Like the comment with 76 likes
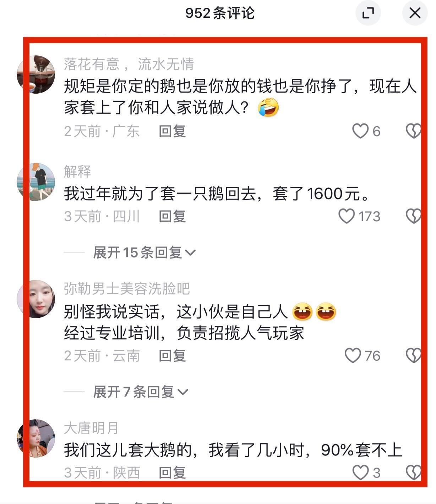This screenshot has width=436, height=504. [x=353, y=355]
